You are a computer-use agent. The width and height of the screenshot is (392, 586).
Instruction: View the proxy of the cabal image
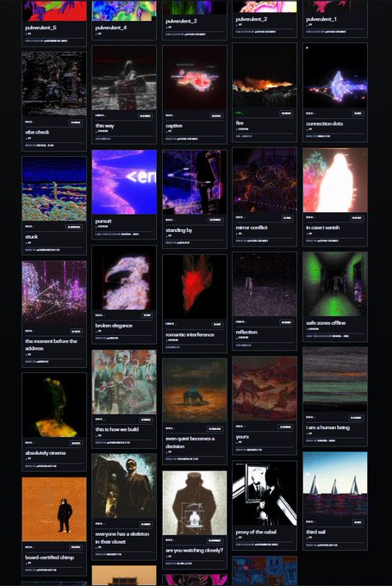(x=264, y=493)
